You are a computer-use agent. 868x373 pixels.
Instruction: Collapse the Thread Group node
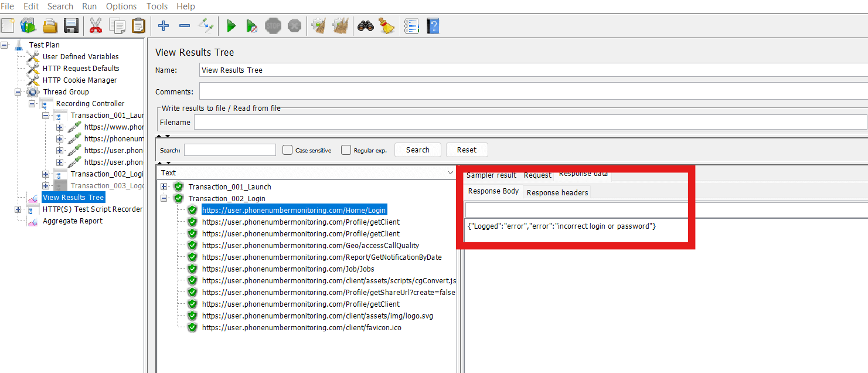pos(18,91)
